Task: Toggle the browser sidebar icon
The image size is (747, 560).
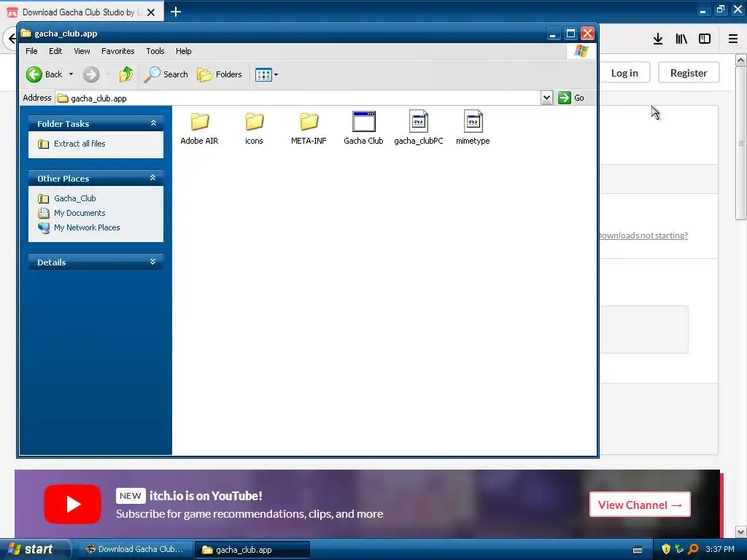Action: click(x=705, y=39)
